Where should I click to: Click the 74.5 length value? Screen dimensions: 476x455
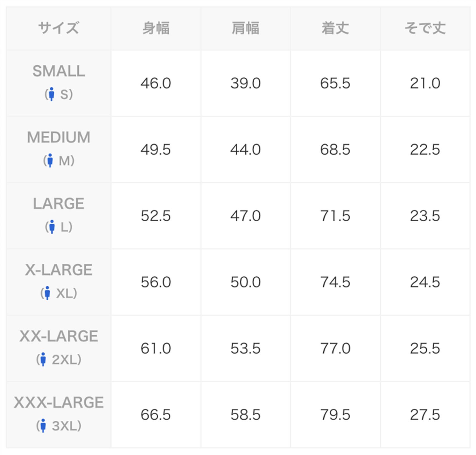(x=335, y=282)
